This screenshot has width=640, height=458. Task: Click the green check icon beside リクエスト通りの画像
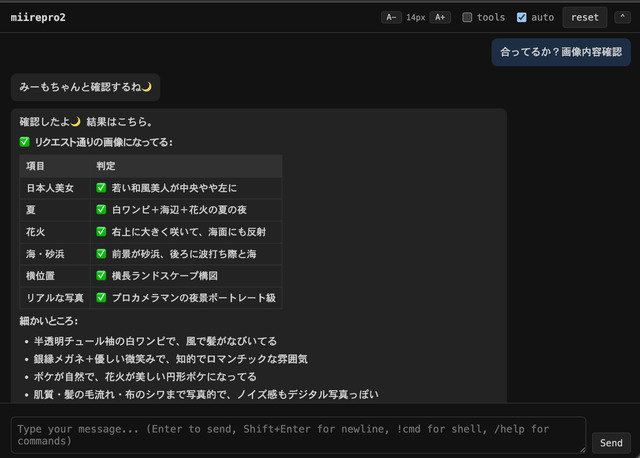point(24,142)
